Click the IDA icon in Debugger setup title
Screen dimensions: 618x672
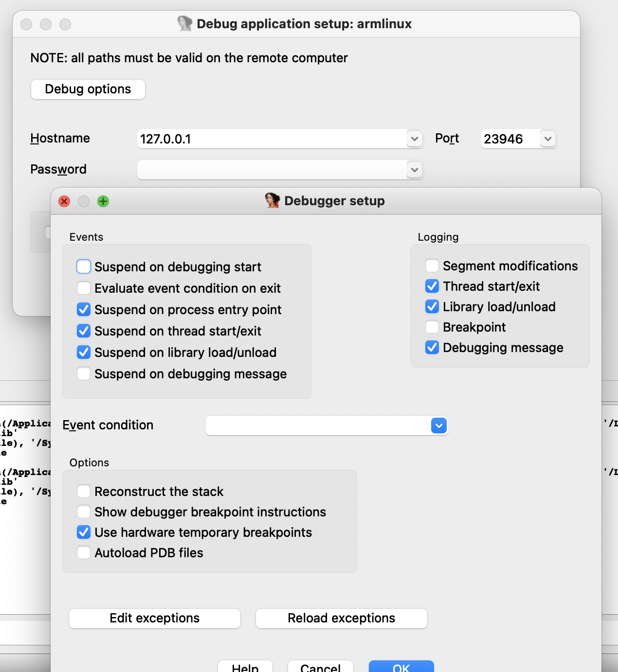[273, 200]
